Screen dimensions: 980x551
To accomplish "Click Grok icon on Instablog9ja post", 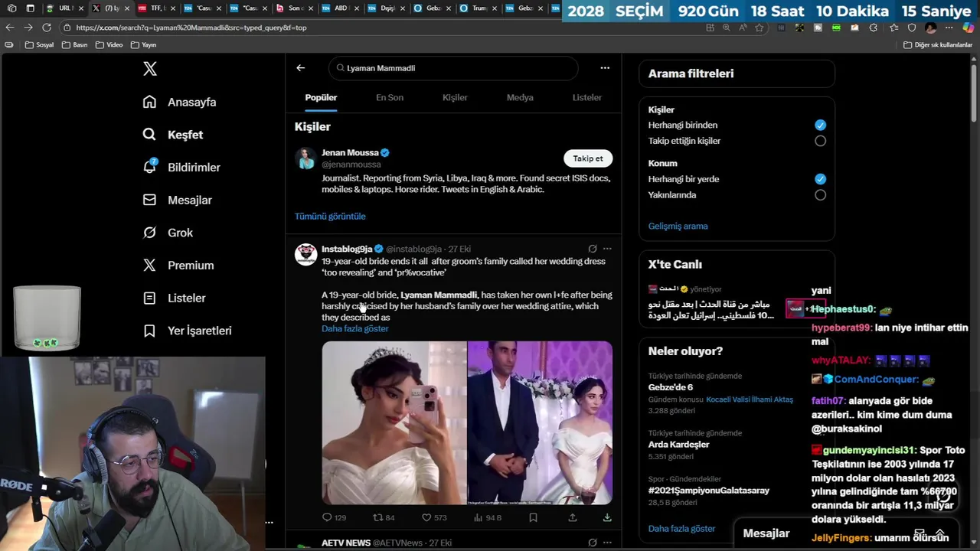I will click(x=593, y=249).
